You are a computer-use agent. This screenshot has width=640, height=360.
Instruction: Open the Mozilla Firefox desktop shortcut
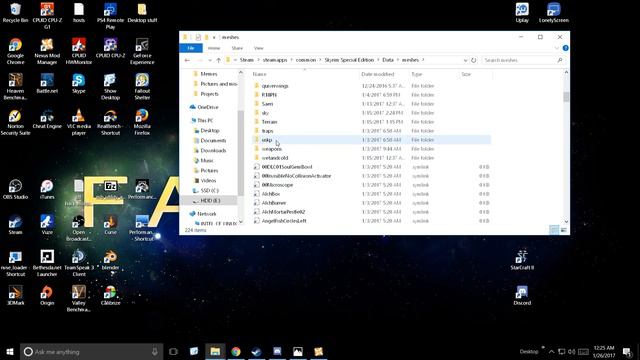click(142, 122)
